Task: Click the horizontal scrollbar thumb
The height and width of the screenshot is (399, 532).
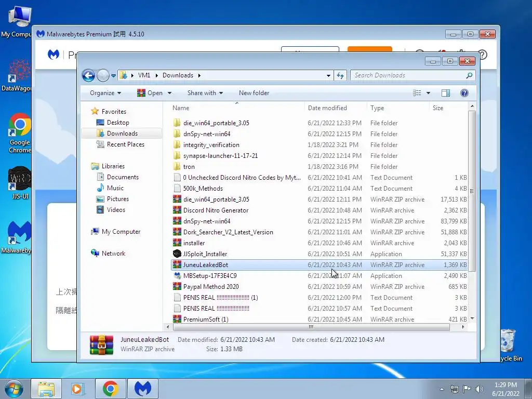Action: point(311,327)
